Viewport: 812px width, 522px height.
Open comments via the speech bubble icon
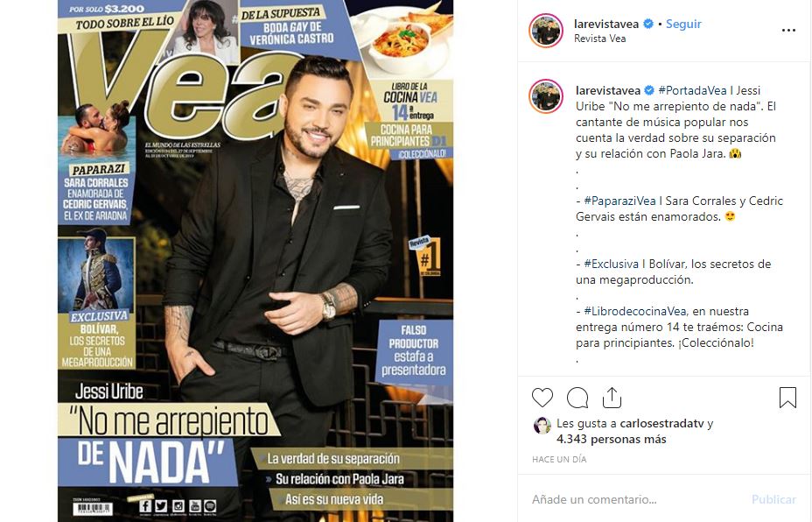tap(577, 398)
